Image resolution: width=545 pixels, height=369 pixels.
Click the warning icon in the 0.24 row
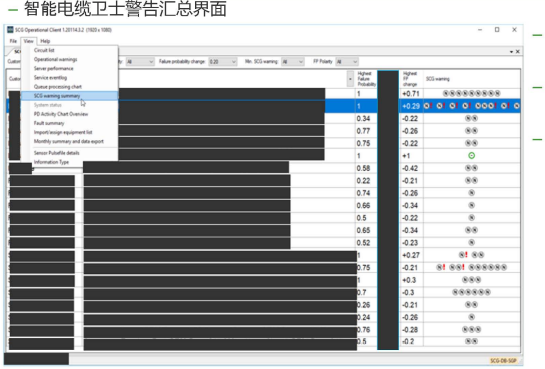click(472, 317)
